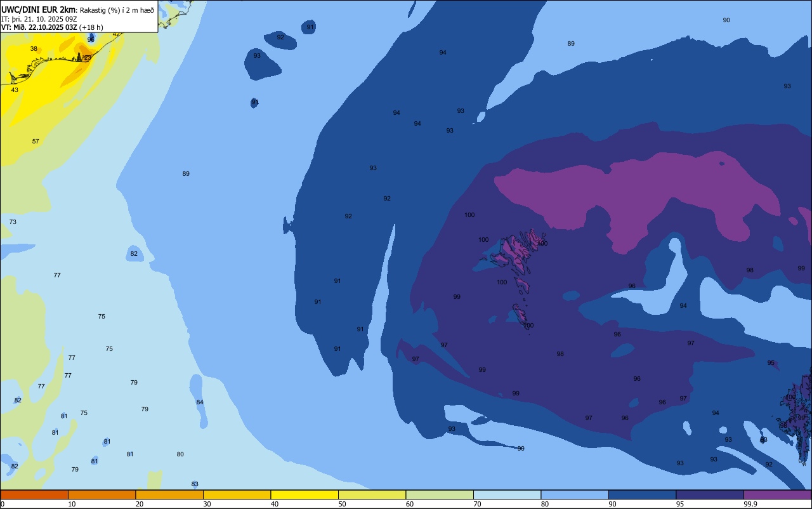The height and width of the screenshot is (509, 812).
Task: Click the 50–60 legend color segment
Action: [x=372, y=494]
